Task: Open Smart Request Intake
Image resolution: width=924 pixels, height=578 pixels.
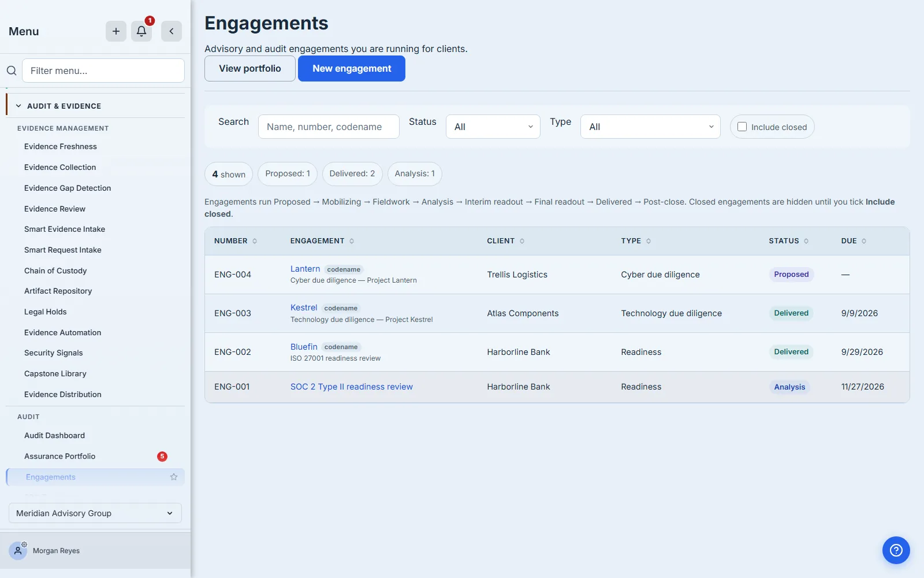Action: [63, 250]
